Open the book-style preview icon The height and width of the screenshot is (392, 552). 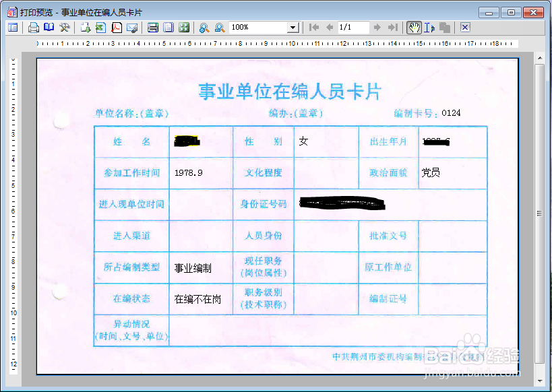click(x=47, y=28)
